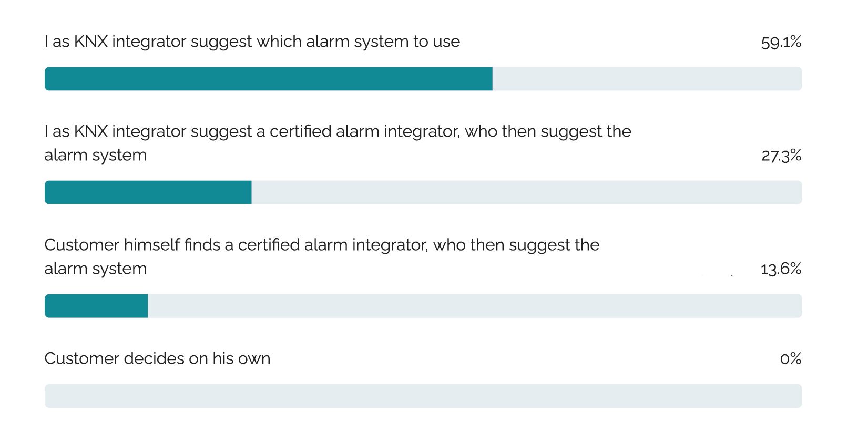
Task: Click the teal filled part of the 27.3% bar
Action: pos(148,192)
